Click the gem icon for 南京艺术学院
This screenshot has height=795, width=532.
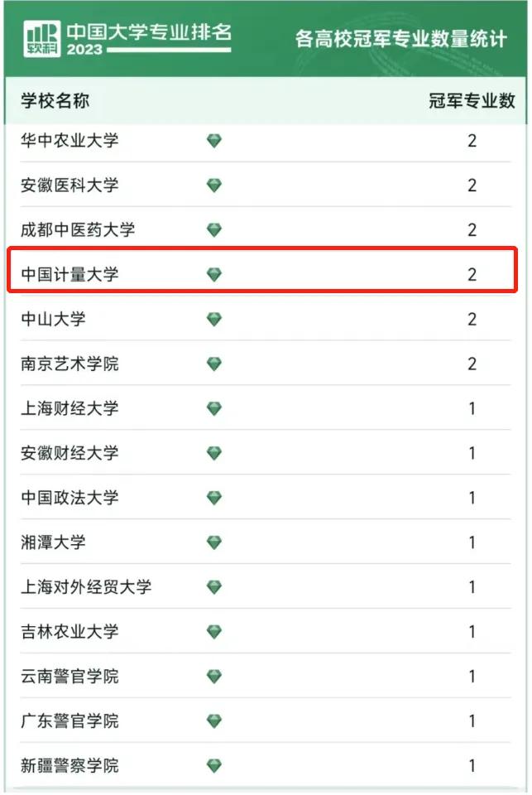pos(214,364)
